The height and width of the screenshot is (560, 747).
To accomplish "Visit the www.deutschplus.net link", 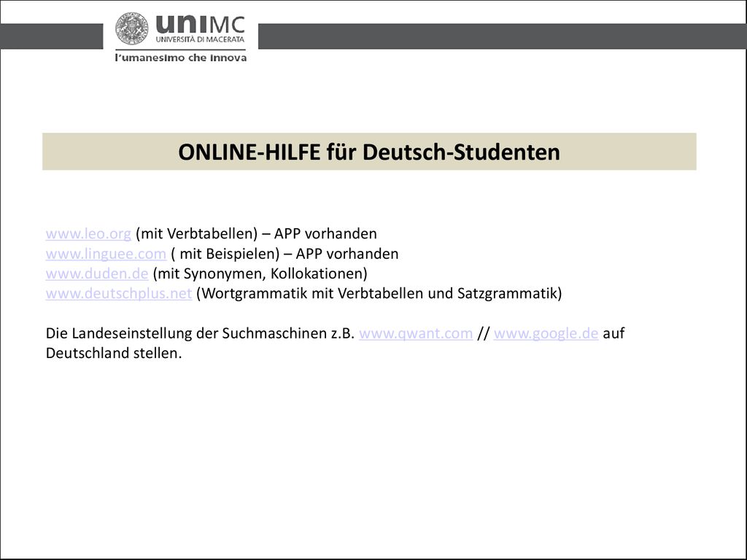I will point(119,293).
